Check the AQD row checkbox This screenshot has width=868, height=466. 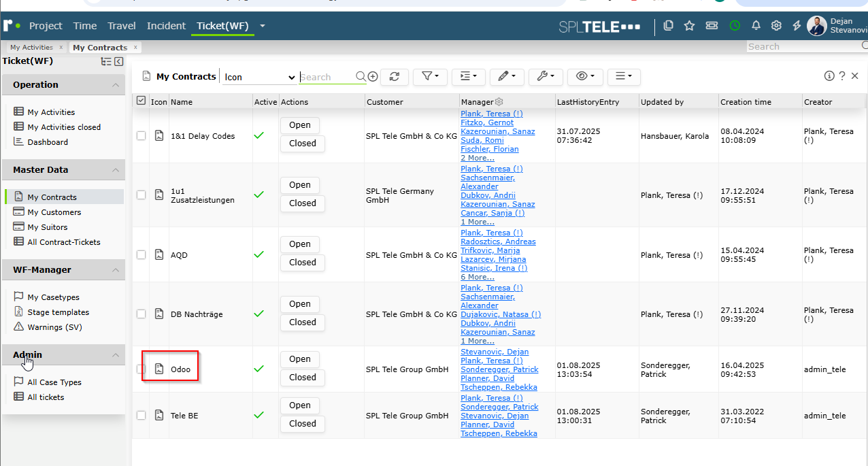point(141,254)
